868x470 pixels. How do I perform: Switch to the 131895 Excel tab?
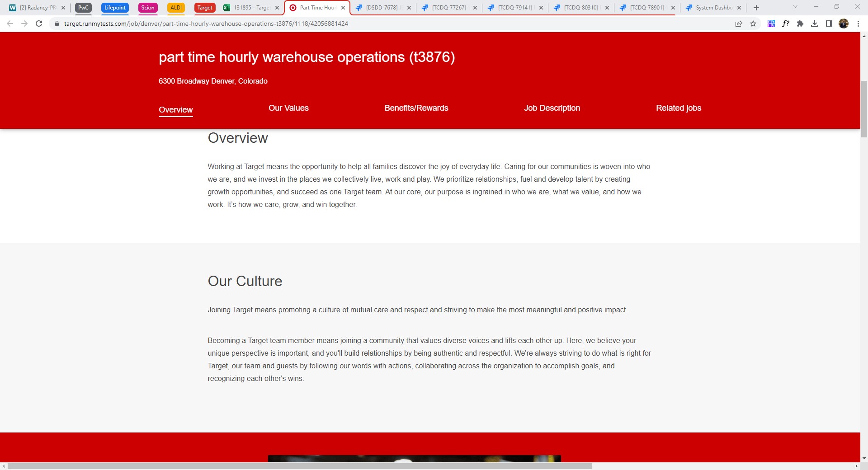click(250, 8)
